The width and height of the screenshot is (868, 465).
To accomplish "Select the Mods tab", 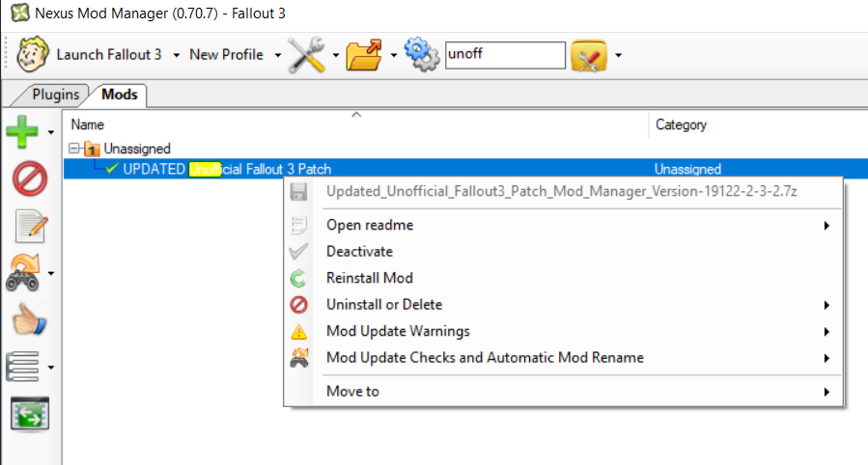I will tap(120, 95).
